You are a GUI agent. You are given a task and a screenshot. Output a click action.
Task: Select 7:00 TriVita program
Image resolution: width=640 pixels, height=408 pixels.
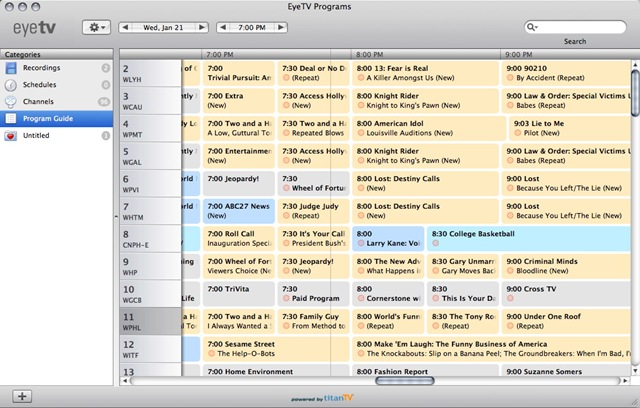coord(239,294)
